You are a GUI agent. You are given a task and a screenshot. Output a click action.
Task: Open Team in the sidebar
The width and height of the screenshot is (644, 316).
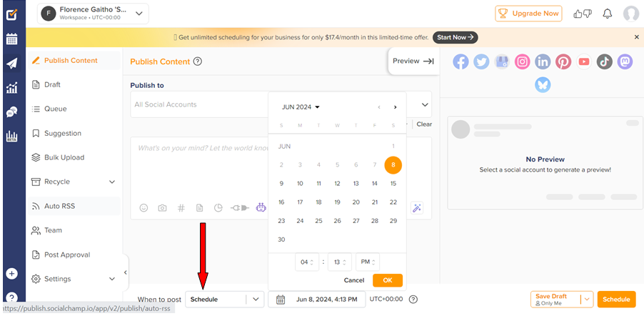[53, 230]
